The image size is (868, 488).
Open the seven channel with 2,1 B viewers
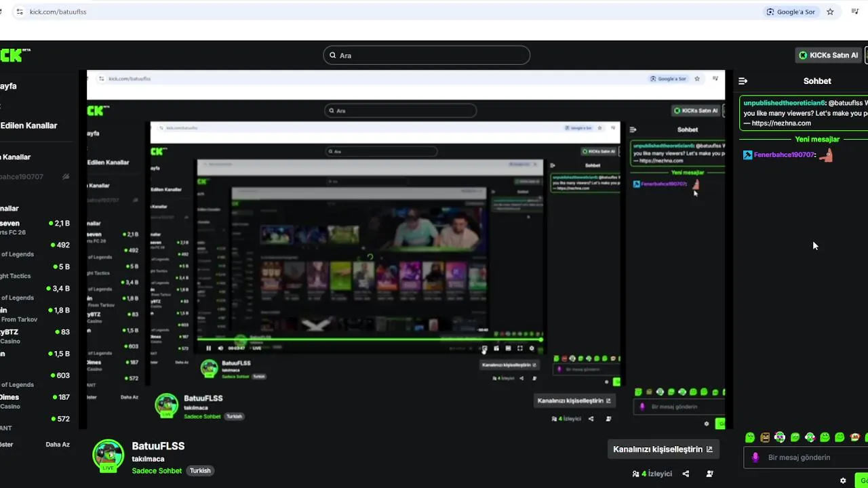click(x=35, y=228)
